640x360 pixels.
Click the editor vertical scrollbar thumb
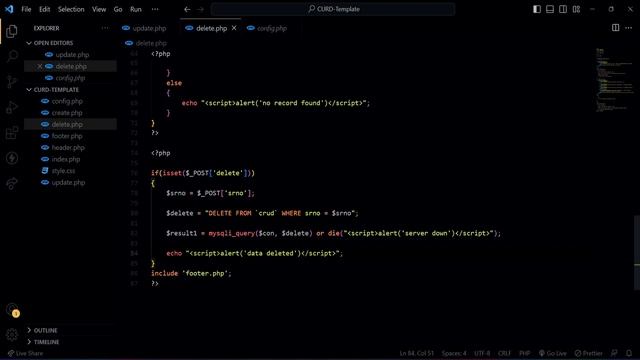[x=637, y=252]
